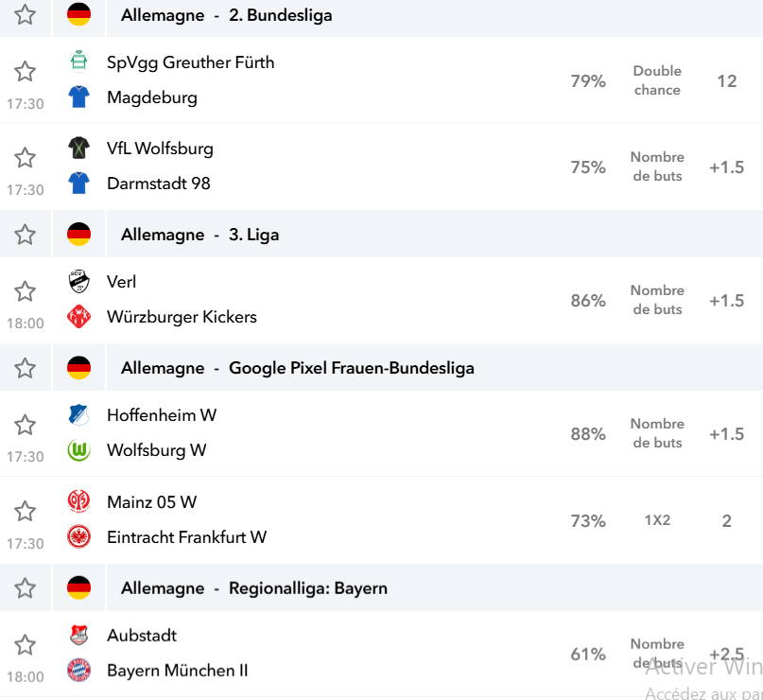The height and width of the screenshot is (700, 763).
Task: Toggle favorite star for Verl match
Action: [25, 291]
